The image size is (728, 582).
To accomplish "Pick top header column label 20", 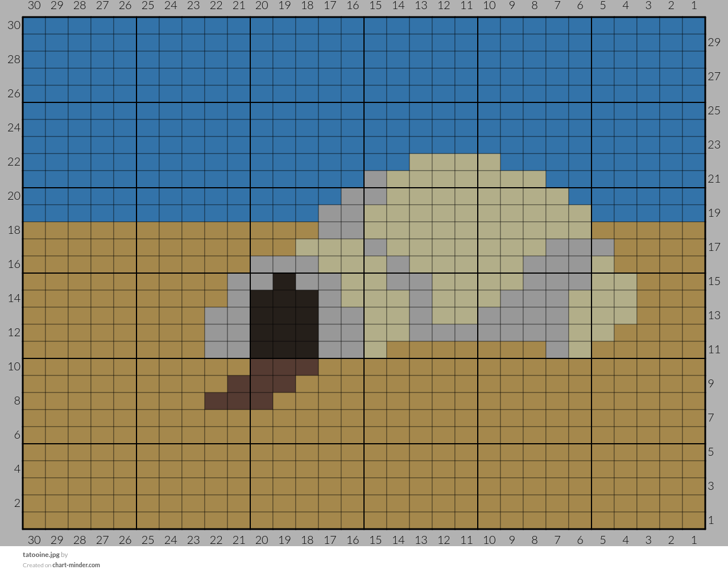I will pos(262,6).
